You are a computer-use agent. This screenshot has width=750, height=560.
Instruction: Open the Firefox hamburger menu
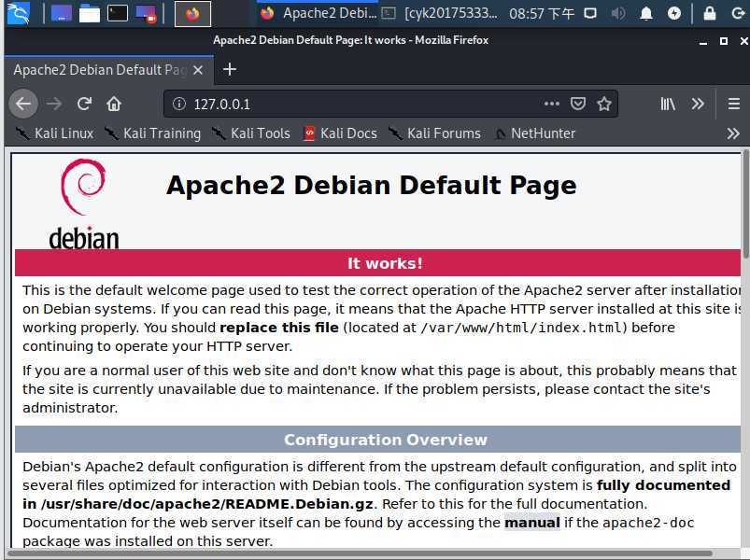(734, 104)
